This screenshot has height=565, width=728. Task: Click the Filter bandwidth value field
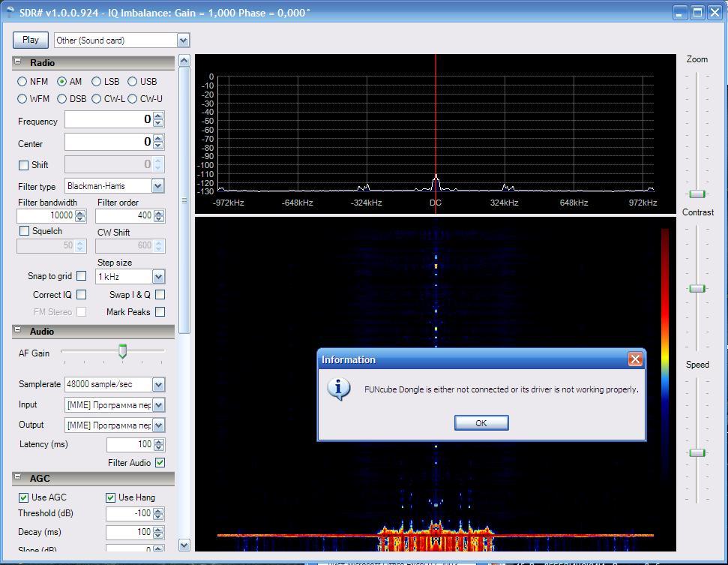click(46, 215)
